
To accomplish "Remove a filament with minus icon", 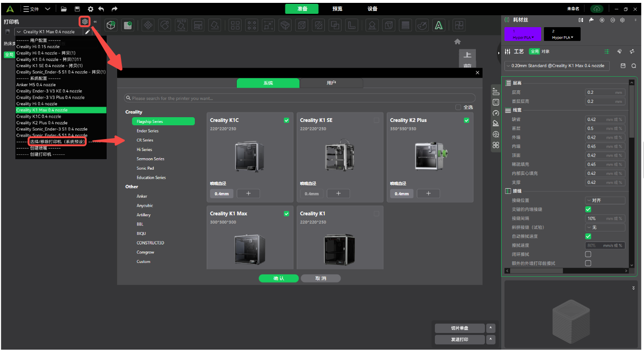I will (613, 20).
